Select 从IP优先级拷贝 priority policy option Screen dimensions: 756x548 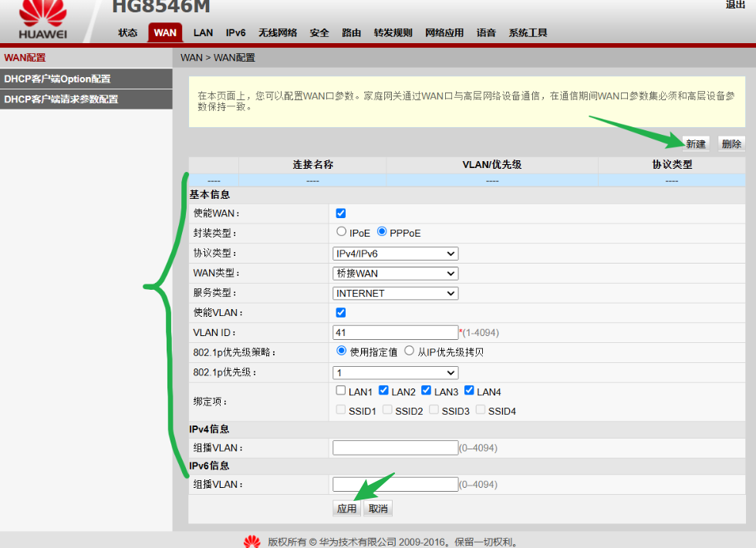point(410,351)
